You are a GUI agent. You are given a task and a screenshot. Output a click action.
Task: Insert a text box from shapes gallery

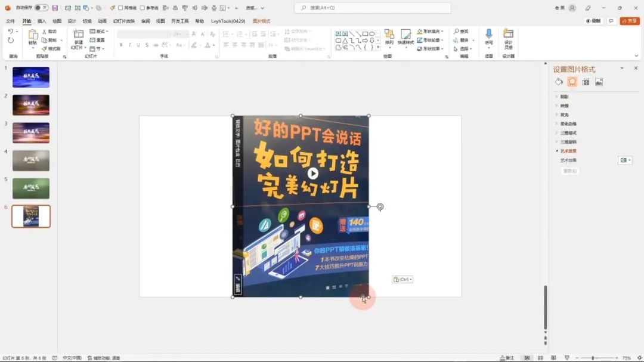338,33
